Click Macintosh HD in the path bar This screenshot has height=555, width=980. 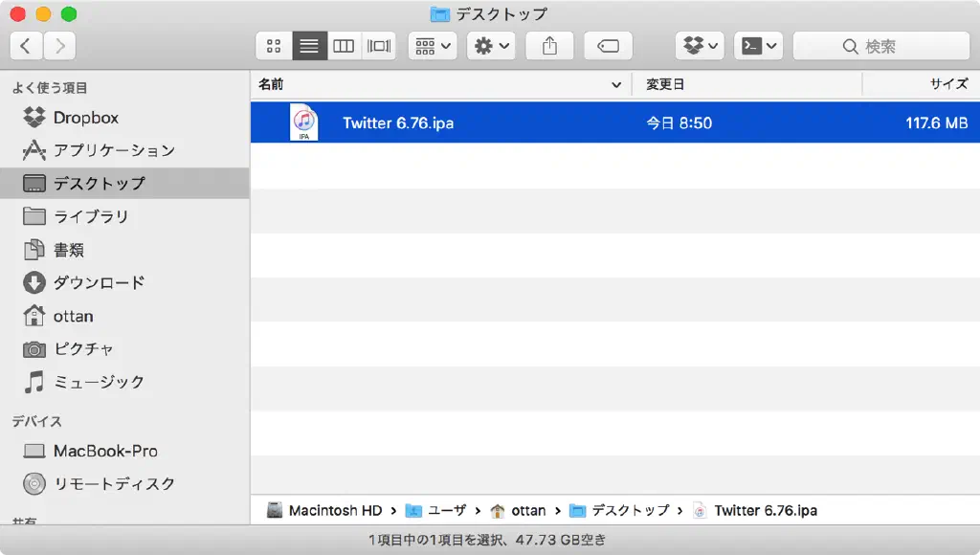tap(334, 510)
